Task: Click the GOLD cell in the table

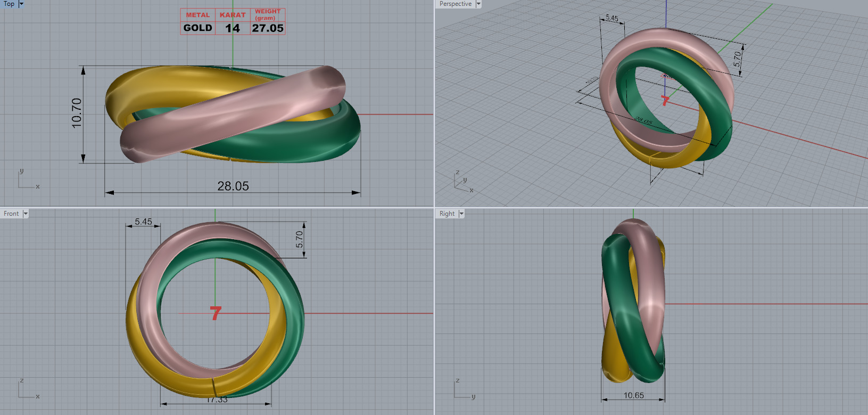Action: click(198, 28)
